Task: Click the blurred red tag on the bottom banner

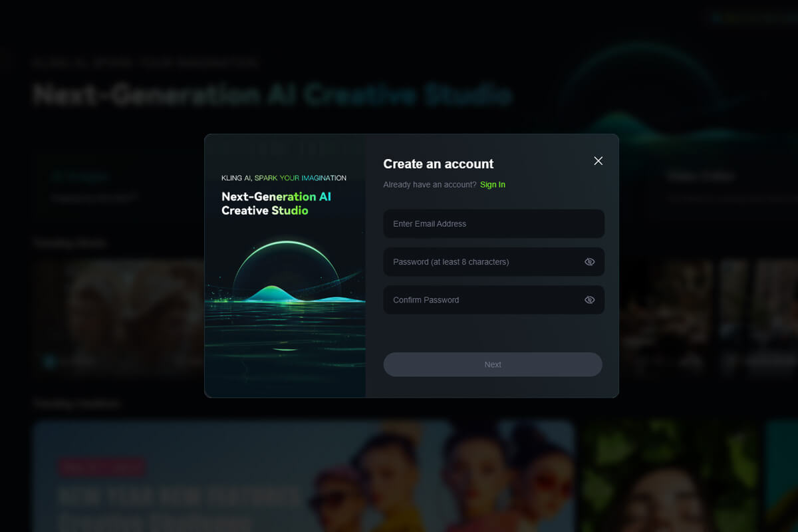Action: [102, 467]
